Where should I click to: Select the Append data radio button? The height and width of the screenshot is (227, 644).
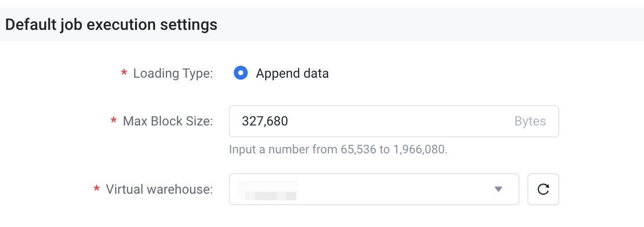241,74
